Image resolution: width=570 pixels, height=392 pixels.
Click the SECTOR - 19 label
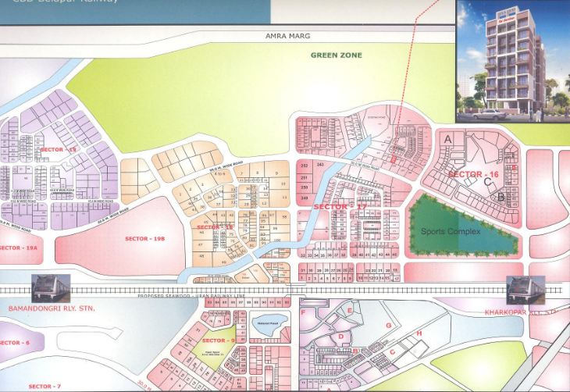tap(58, 149)
